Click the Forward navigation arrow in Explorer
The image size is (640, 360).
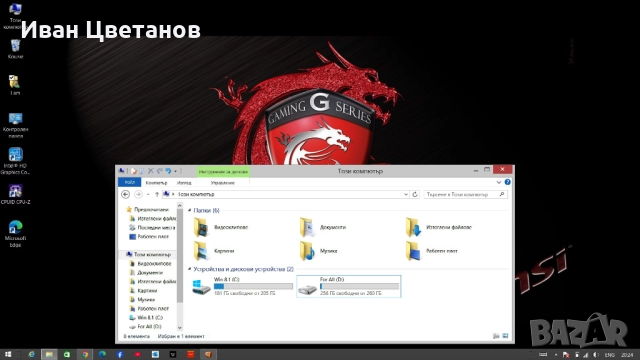138,194
